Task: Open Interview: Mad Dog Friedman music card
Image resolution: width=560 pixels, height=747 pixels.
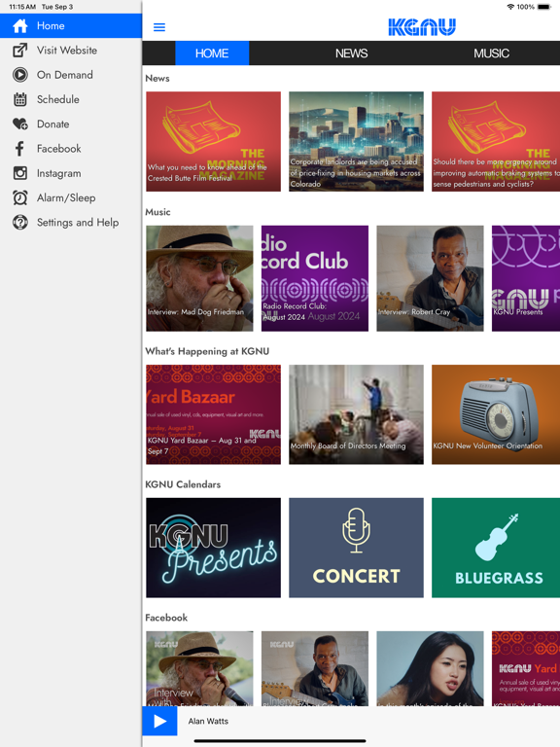Action: [x=199, y=278]
